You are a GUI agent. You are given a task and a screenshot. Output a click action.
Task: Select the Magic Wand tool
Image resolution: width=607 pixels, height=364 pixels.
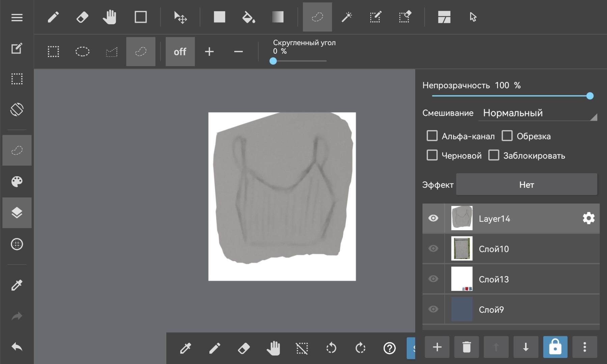tap(346, 17)
